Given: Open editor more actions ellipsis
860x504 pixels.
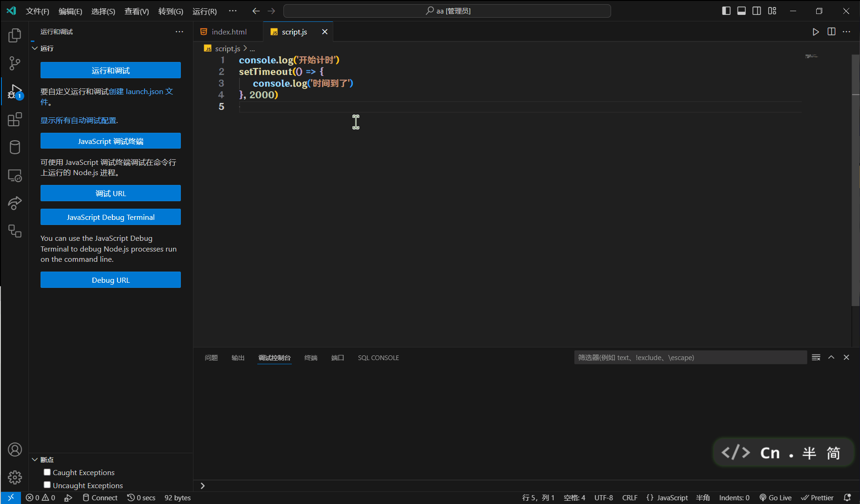Looking at the screenshot, I should pyautogui.click(x=846, y=32).
